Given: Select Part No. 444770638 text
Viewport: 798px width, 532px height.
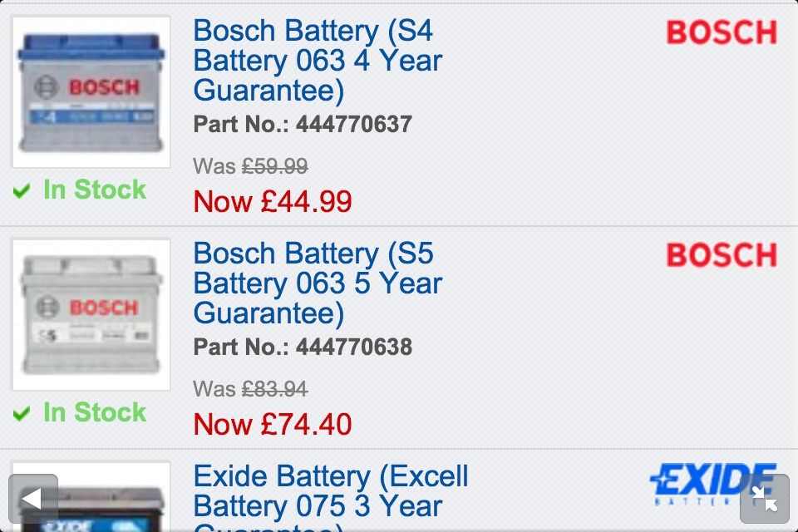Looking at the screenshot, I should click(303, 347).
